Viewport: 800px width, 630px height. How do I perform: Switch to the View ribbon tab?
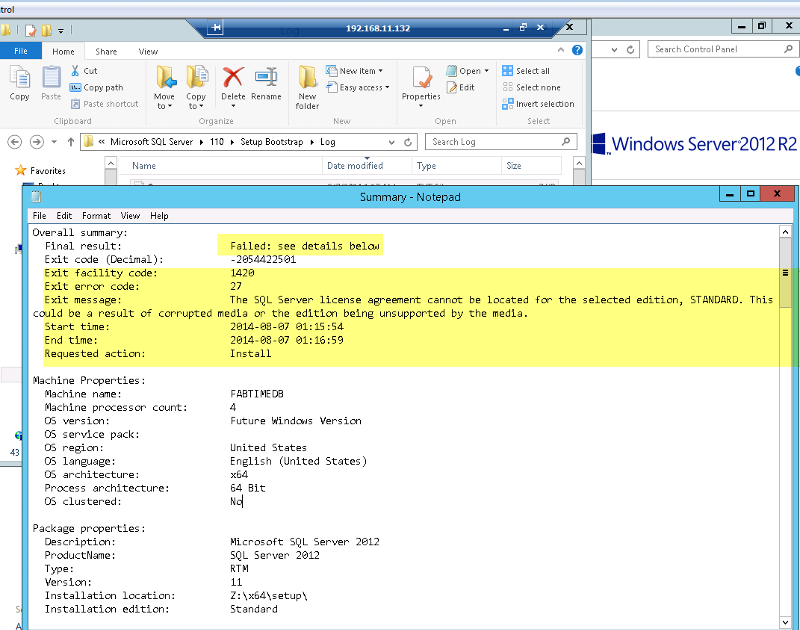pos(148,52)
